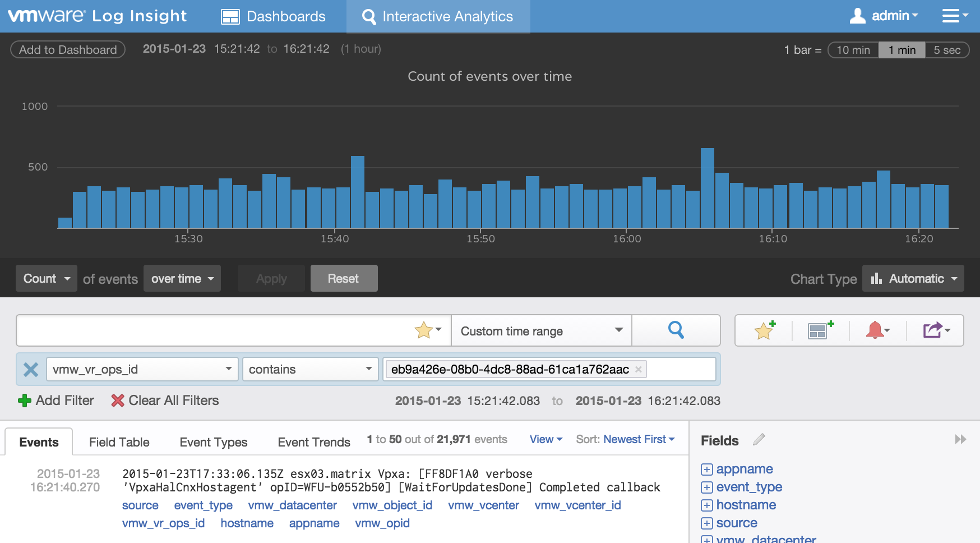Click the tallest chart bar after 16:00
The height and width of the screenshot is (543, 980).
(707, 188)
